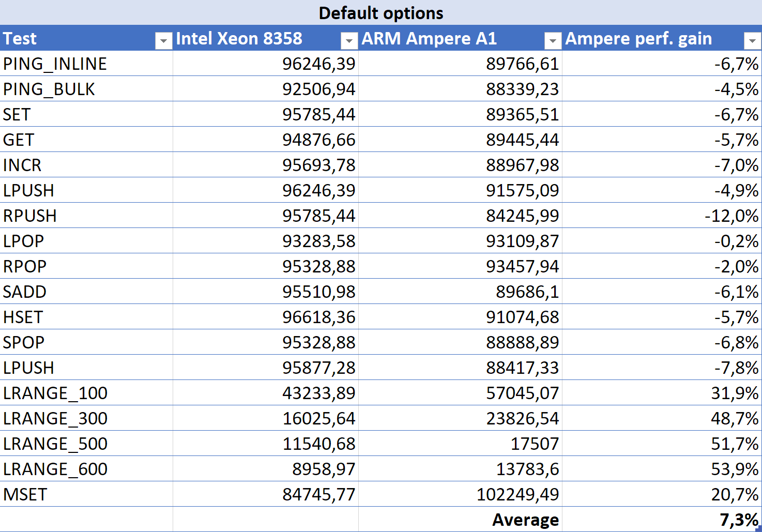Select the GET test cell
This screenshot has width=762, height=532.
point(86,140)
